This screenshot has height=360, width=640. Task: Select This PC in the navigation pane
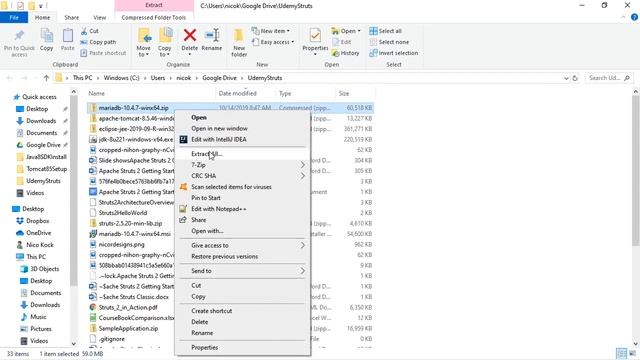[x=36, y=257]
